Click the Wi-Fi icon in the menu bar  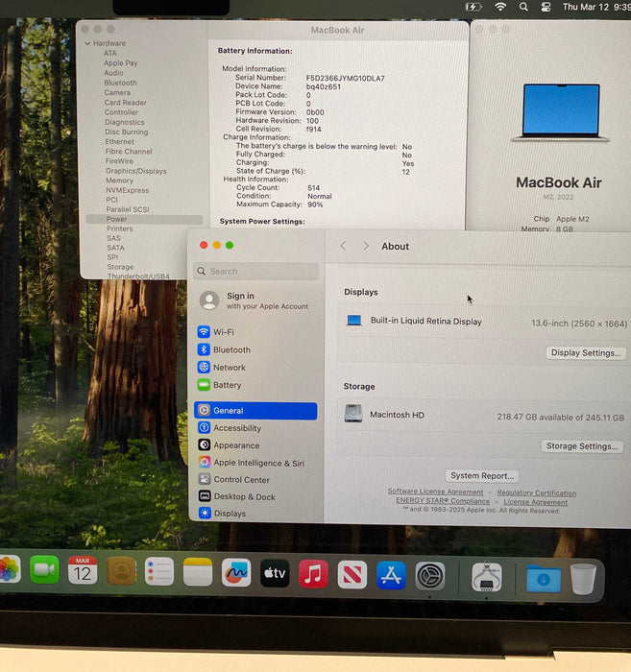pos(500,7)
